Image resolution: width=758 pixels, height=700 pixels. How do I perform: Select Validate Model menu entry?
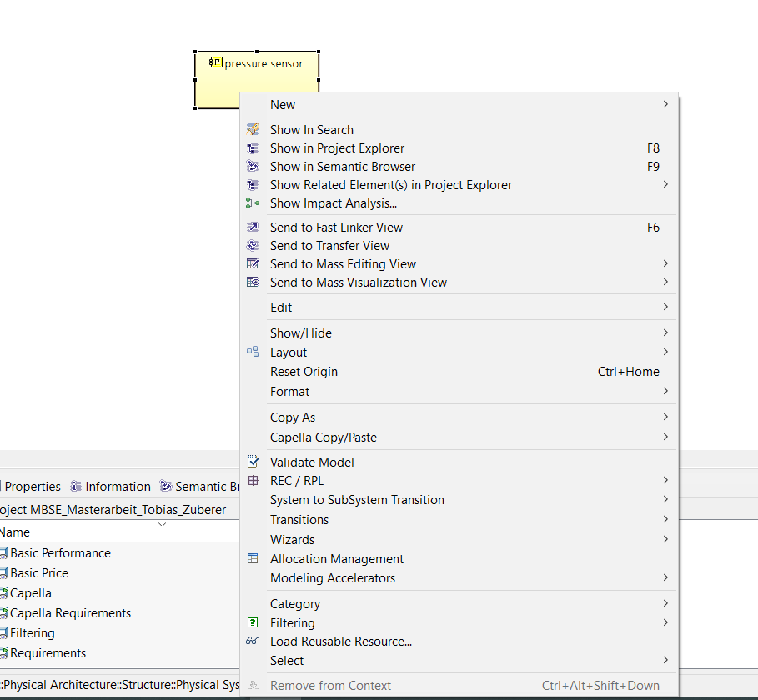459,462
